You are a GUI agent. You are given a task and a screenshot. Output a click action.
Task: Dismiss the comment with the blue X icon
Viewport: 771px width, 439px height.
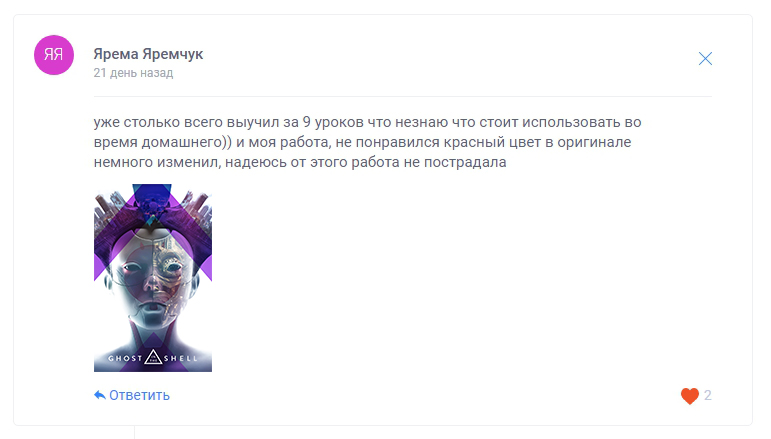tap(705, 59)
